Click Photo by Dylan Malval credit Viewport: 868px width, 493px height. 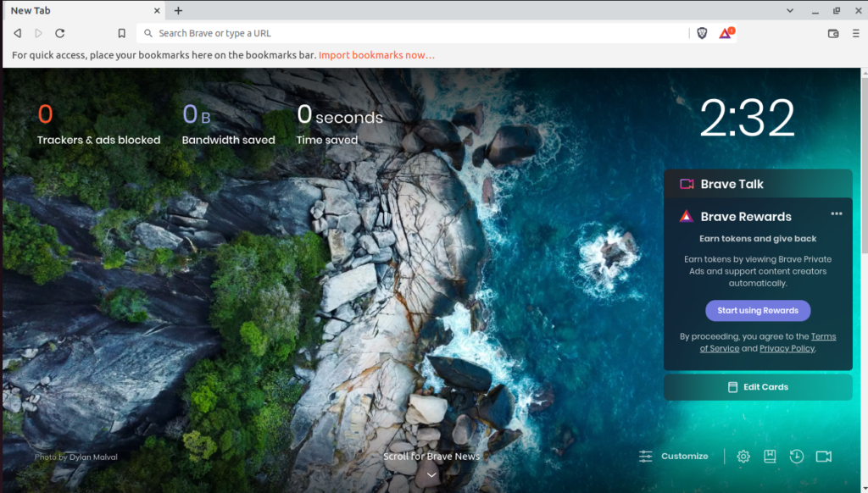pyautogui.click(x=75, y=457)
